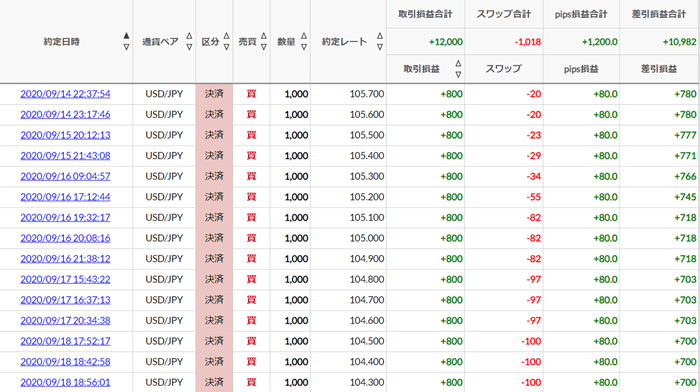Sort by 通貨ペア column arrows

coord(189,41)
